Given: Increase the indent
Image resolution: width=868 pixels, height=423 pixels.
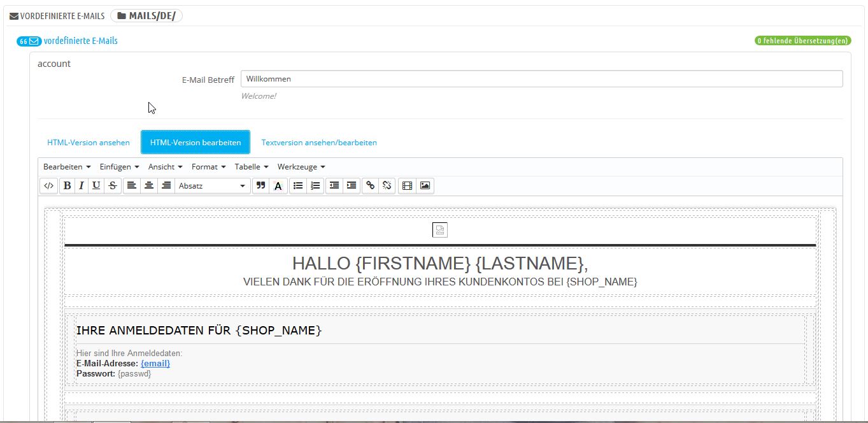Looking at the screenshot, I should pos(351,186).
